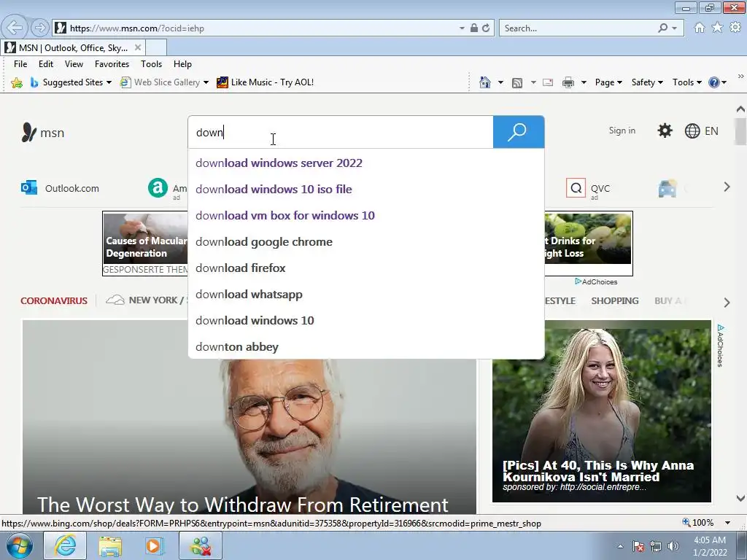Screen dimensions: 747x560
Task: Open the Favorites menu
Action: [x=112, y=64]
